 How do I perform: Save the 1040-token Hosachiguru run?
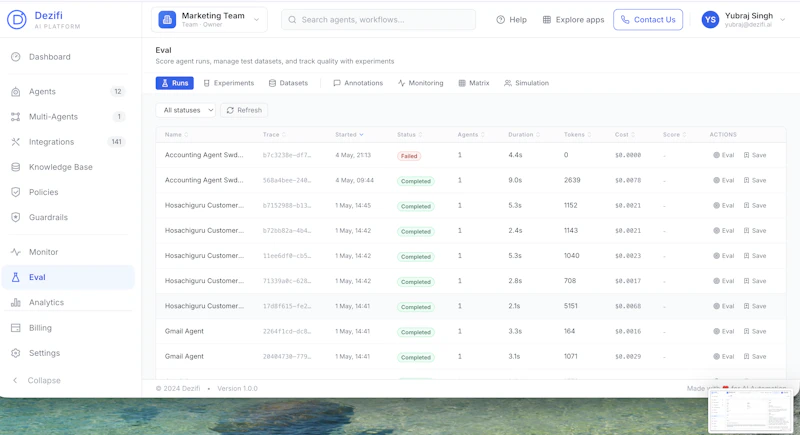pos(755,256)
